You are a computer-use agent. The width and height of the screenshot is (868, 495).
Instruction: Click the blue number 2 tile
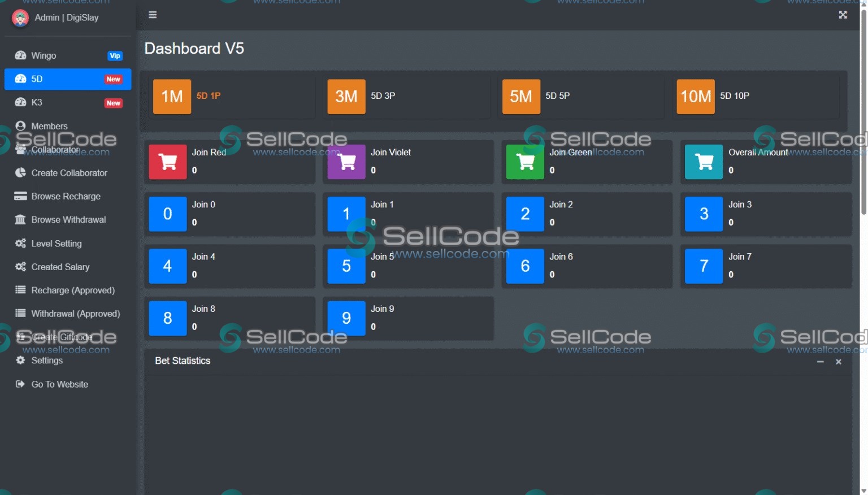pyautogui.click(x=525, y=214)
